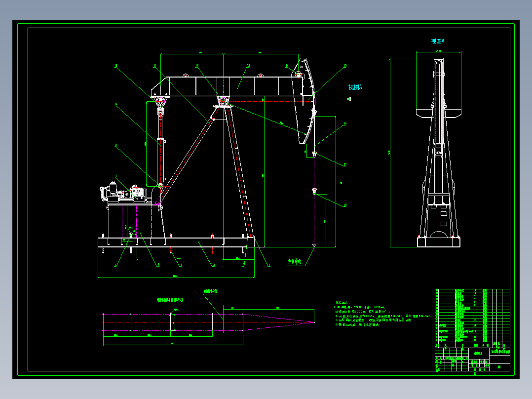Click part callout number 4
Screen dimensions: 532x399
click(181, 265)
